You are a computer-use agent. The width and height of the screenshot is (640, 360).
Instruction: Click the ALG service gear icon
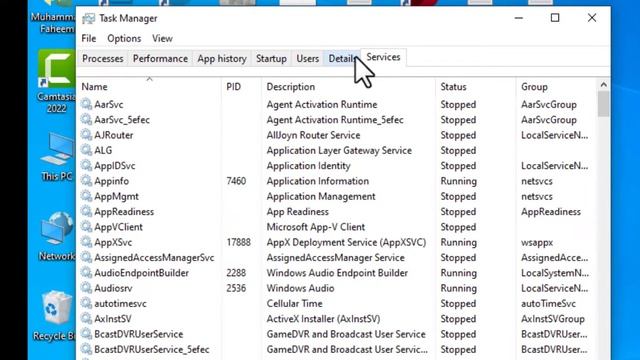(x=86, y=150)
